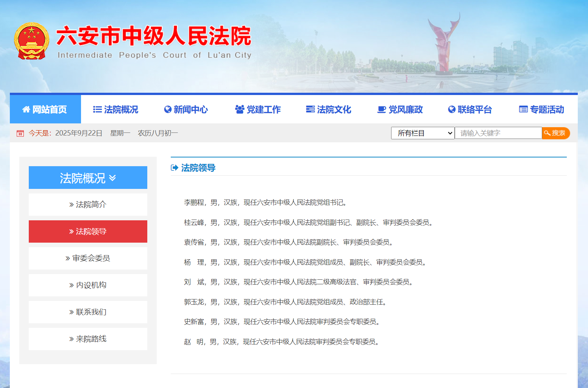Viewport: 588px width, 388px height.
Task: Open the 来院路线 sidebar link
Action: point(88,339)
